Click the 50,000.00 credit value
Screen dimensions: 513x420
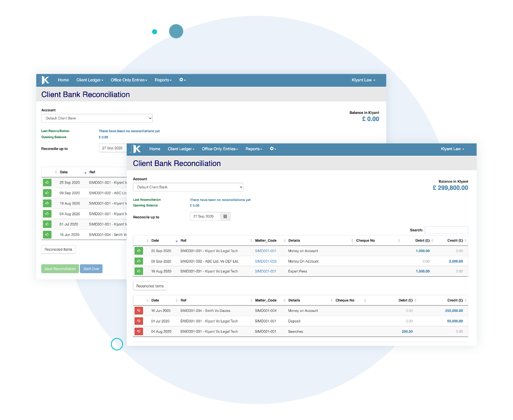tap(455, 321)
